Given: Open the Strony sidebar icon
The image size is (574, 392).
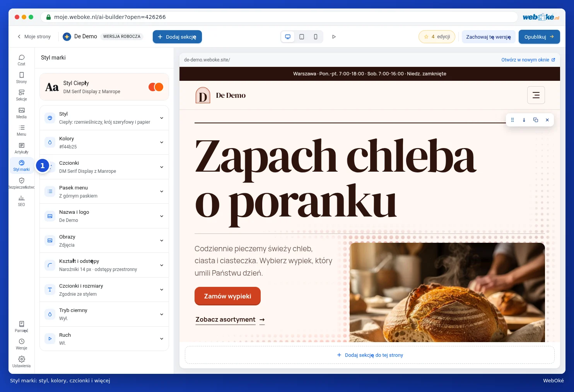Looking at the screenshot, I should coord(22,77).
